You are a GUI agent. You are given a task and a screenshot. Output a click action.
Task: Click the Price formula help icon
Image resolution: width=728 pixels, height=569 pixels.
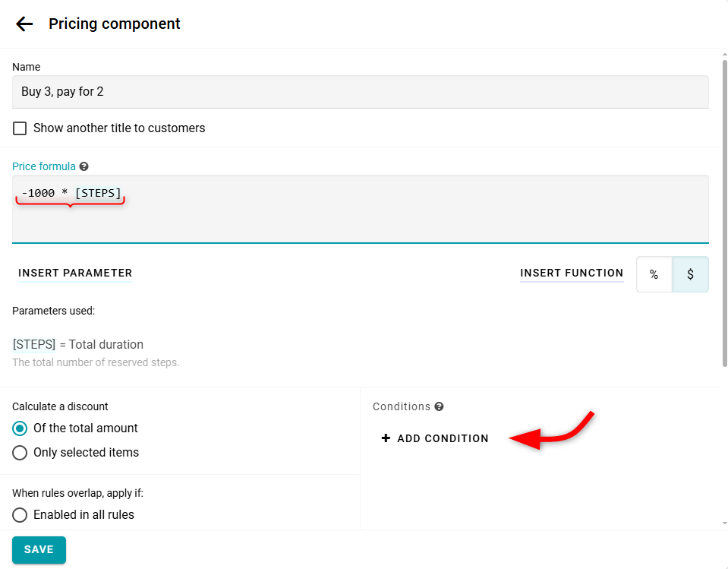84,166
